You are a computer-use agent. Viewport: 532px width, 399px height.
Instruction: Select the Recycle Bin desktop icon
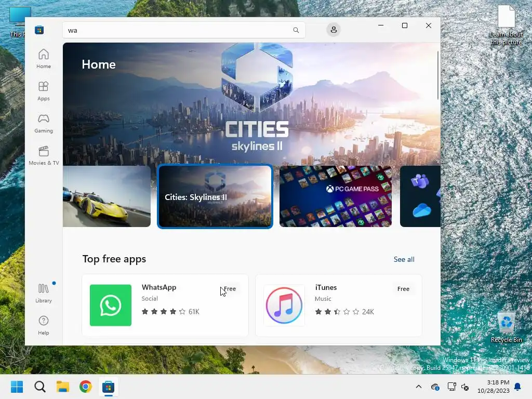(x=506, y=327)
